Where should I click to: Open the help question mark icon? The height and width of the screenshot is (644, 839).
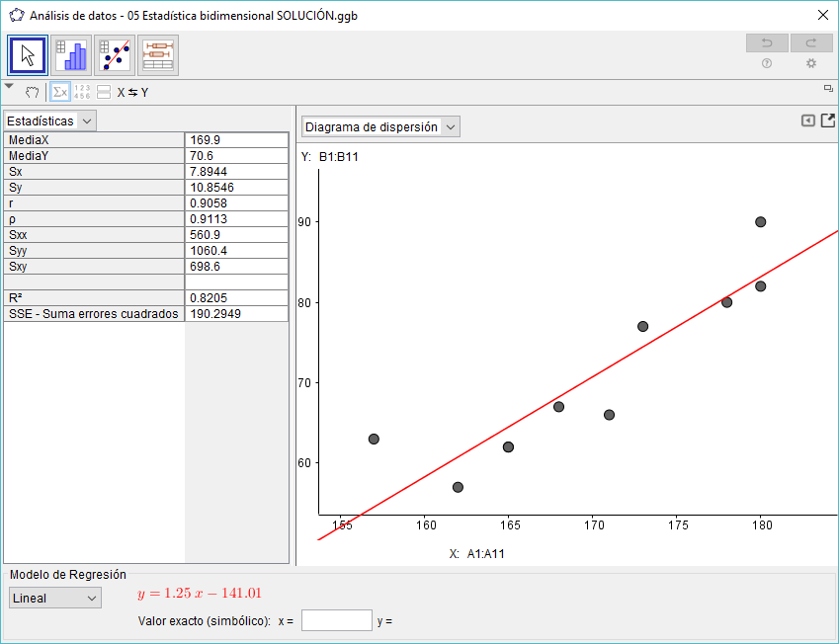[x=767, y=63]
